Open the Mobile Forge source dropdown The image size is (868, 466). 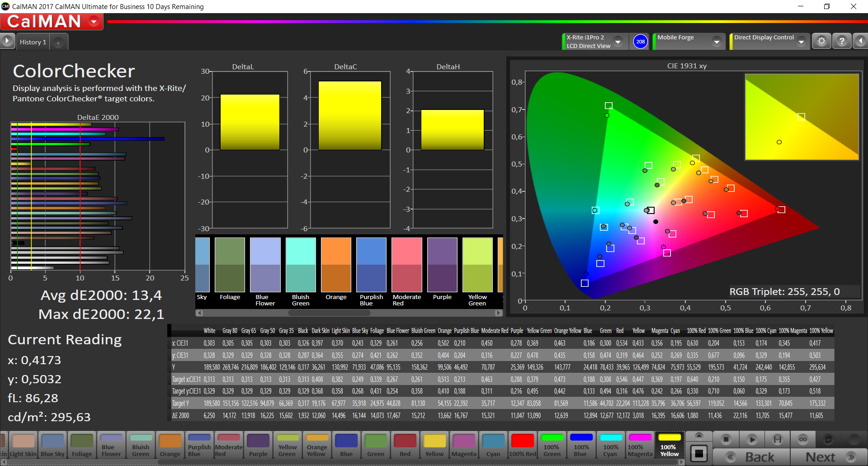point(717,42)
